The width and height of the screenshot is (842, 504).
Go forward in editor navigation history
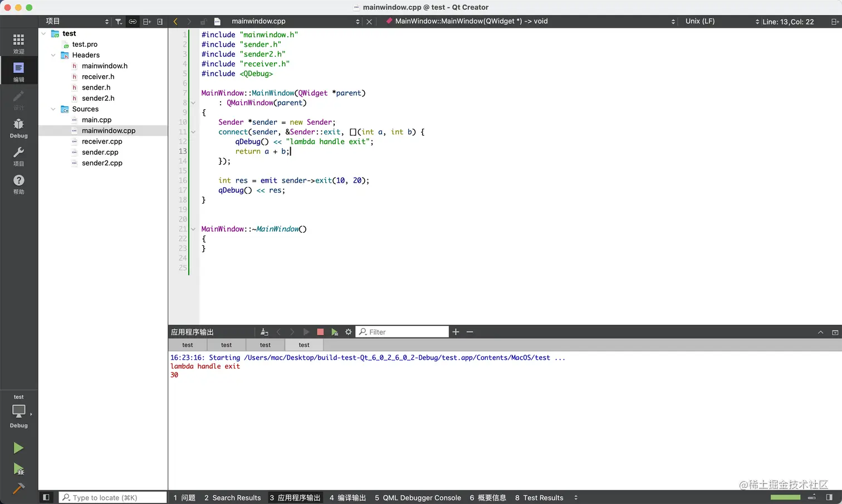click(189, 22)
